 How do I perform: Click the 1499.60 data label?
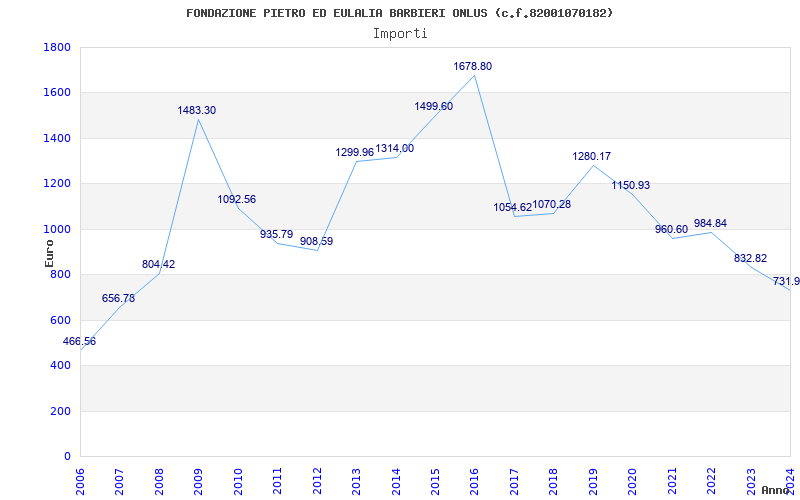434,107
